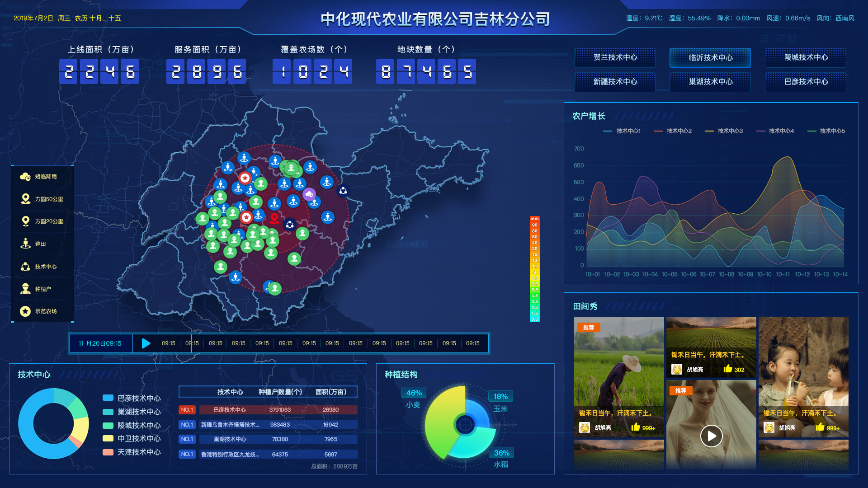
Task: Open the 新疆技术中心 button
Action: 615,82
